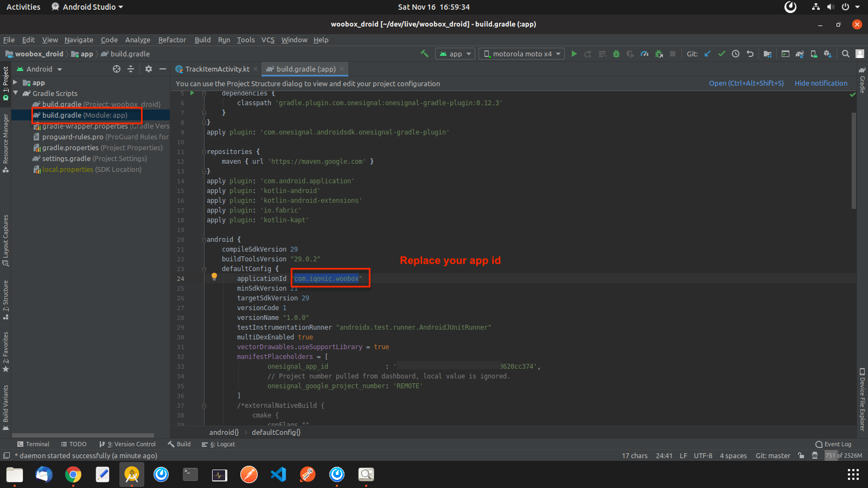
Task: Select local.properties (SDK Location) file
Action: (x=87, y=169)
